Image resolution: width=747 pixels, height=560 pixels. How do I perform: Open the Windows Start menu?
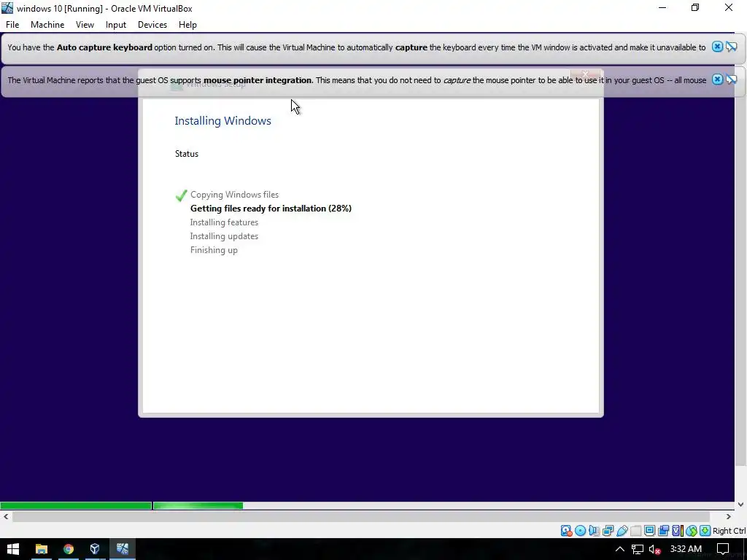click(13, 549)
